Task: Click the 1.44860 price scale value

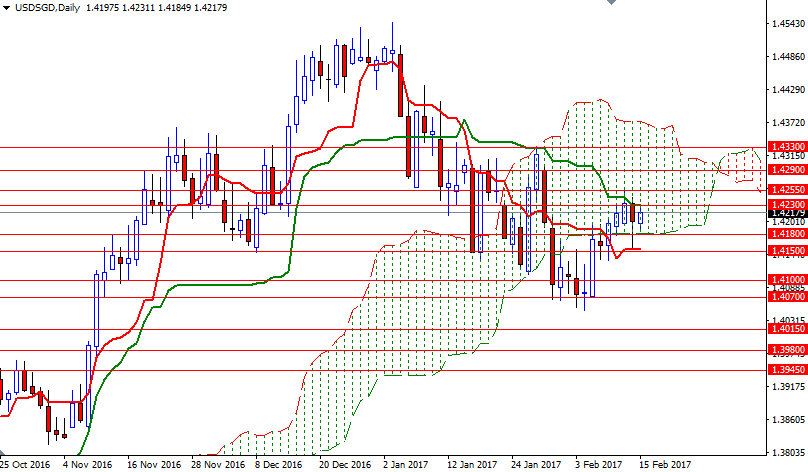Action: click(x=788, y=57)
